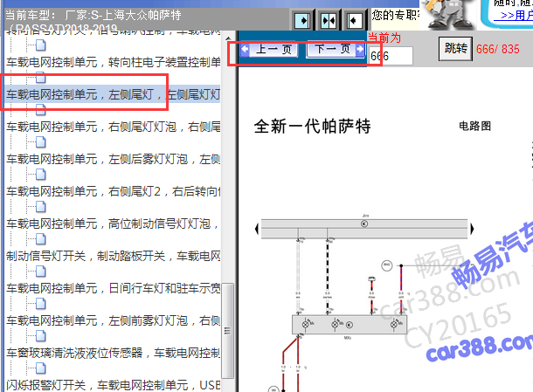Select tree item 车载电网控制单元，日间行车灯和驻车示宽
The image size is (533, 392).
coord(114,288)
